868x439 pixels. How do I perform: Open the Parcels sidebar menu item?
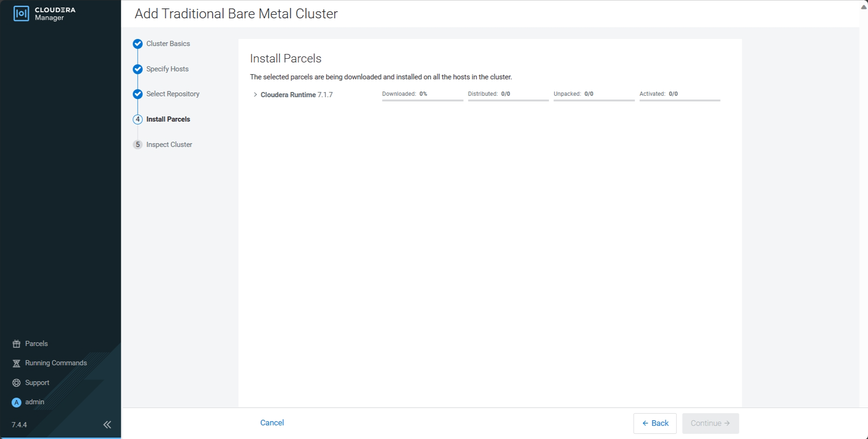pyautogui.click(x=36, y=344)
